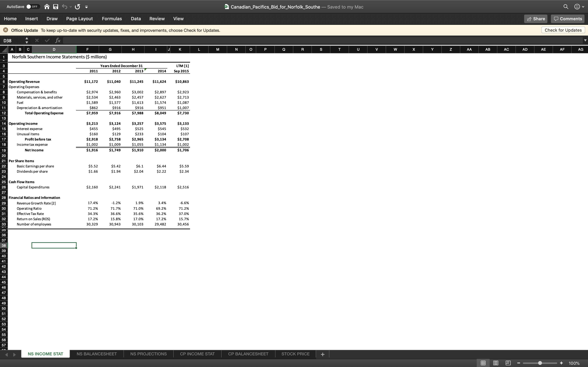Open the account menu via smiley icon
Image resolution: width=588 pixels, height=367 pixels.
(577, 7)
